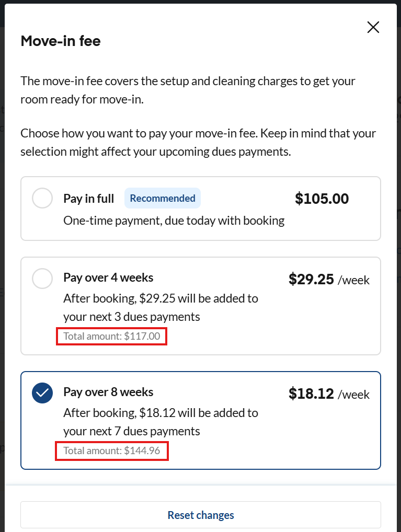Image resolution: width=401 pixels, height=532 pixels.
Task: Click the Move-in fee heading
Action: [61, 41]
